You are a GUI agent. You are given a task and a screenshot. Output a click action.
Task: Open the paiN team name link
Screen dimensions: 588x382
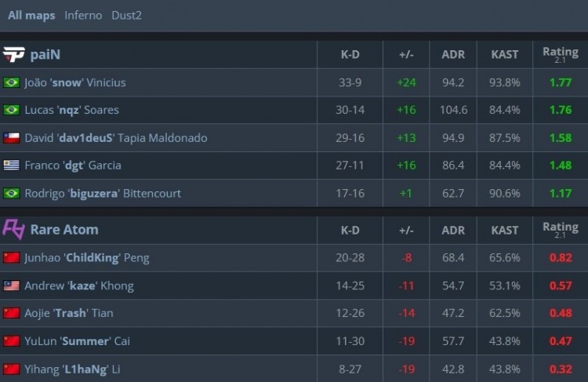[x=45, y=54]
